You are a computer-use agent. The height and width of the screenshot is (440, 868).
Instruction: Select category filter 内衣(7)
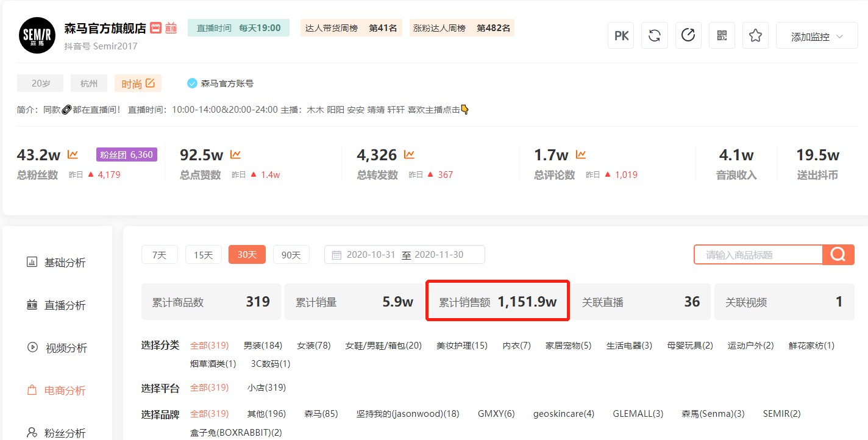(516, 346)
